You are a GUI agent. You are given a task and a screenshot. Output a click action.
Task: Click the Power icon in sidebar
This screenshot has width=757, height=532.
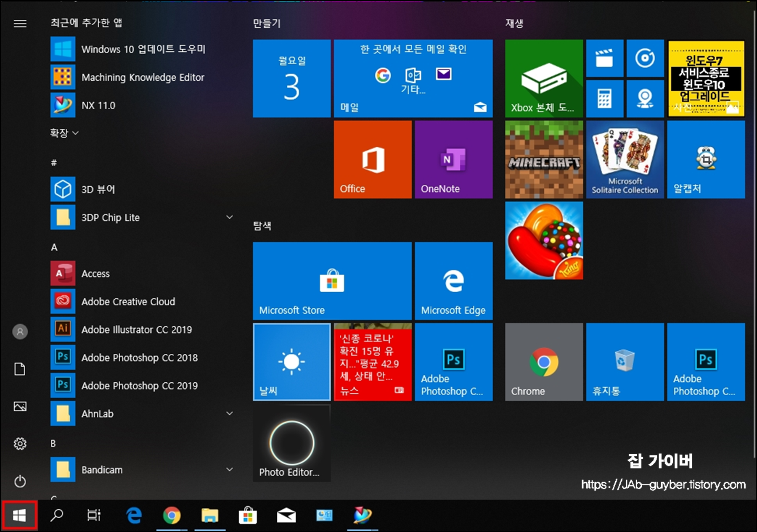coord(20,481)
